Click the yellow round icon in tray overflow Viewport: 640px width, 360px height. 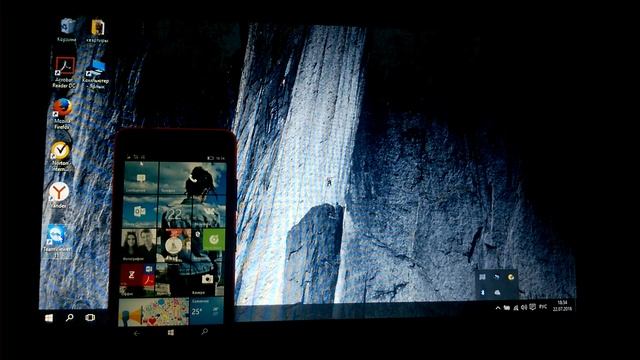click(x=511, y=277)
